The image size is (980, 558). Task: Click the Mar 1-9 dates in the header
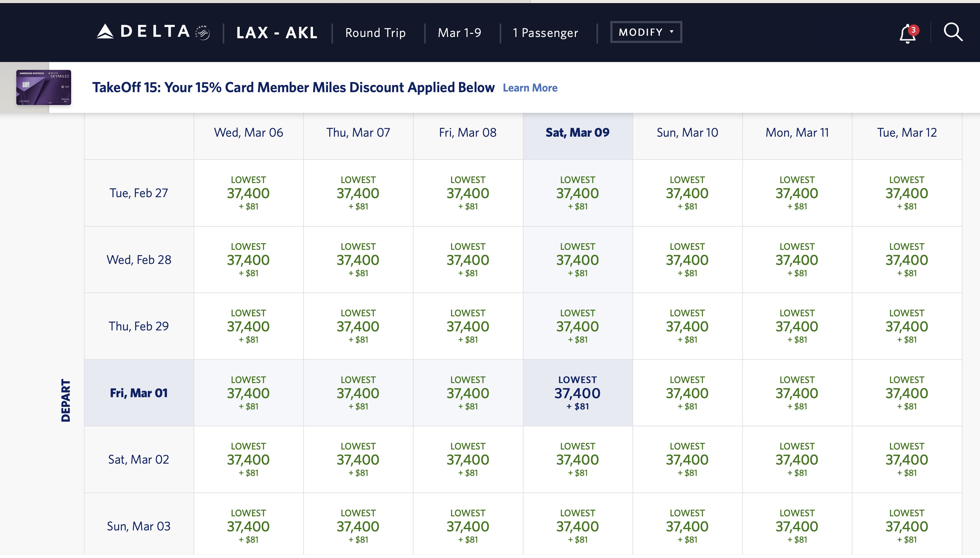coord(459,33)
